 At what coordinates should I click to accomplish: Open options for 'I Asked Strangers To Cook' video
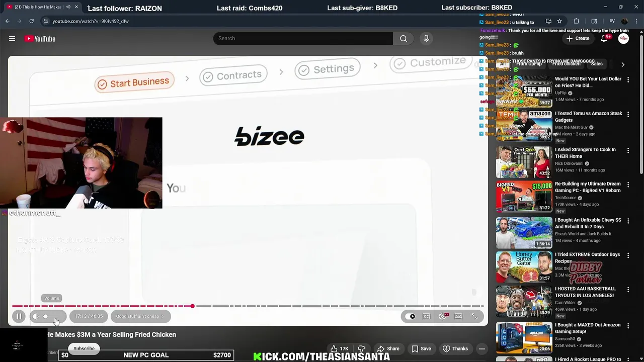pos(628,151)
